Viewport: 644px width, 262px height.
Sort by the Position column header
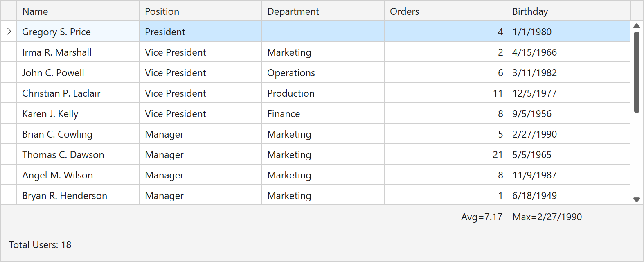tap(200, 11)
